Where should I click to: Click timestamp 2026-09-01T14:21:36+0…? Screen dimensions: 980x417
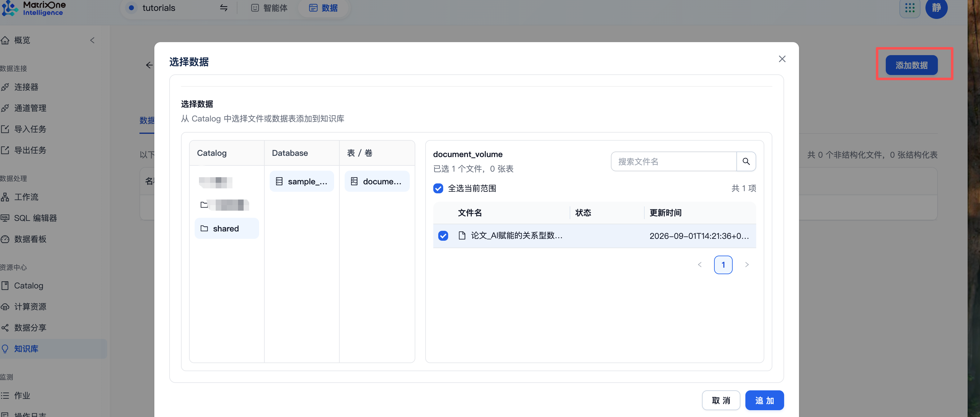[699, 236]
